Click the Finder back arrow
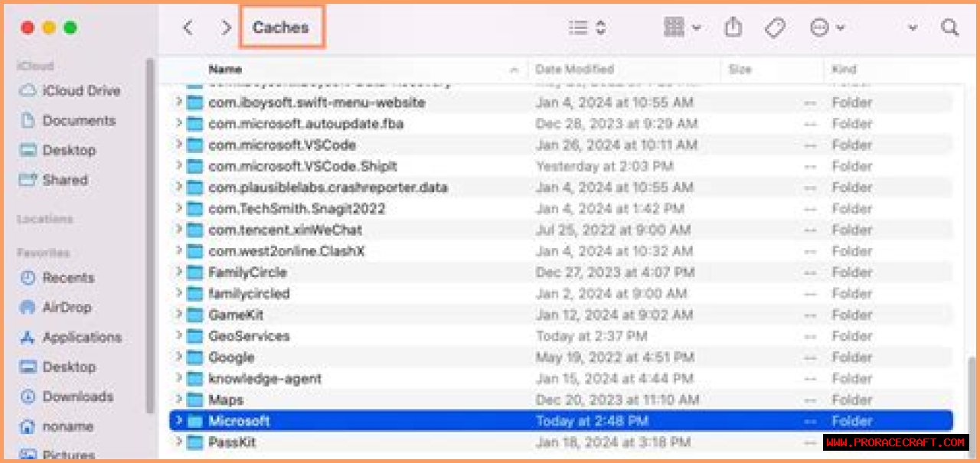The width and height of the screenshot is (980, 463). click(x=188, y=28)
